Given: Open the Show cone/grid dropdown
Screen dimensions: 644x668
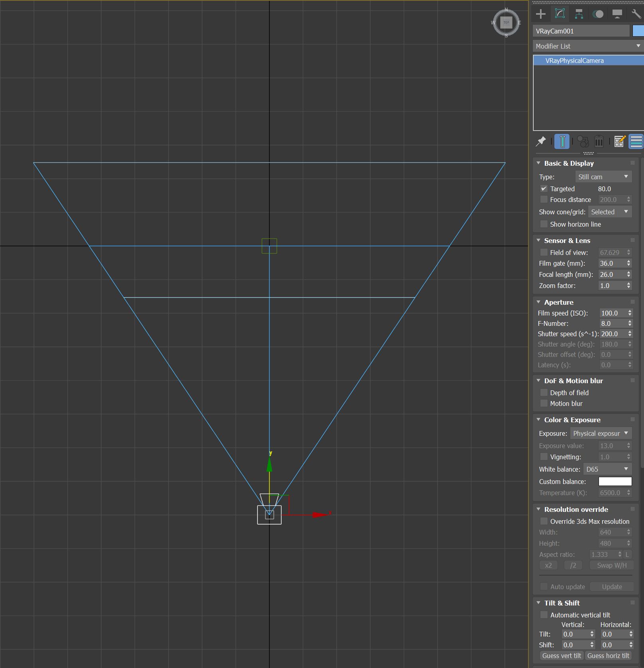Looking at the screenshot, I should [x=610, y=212].
